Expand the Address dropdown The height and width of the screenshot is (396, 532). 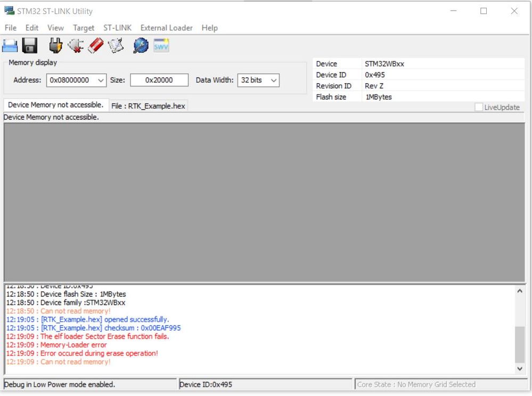coord(101,80)
